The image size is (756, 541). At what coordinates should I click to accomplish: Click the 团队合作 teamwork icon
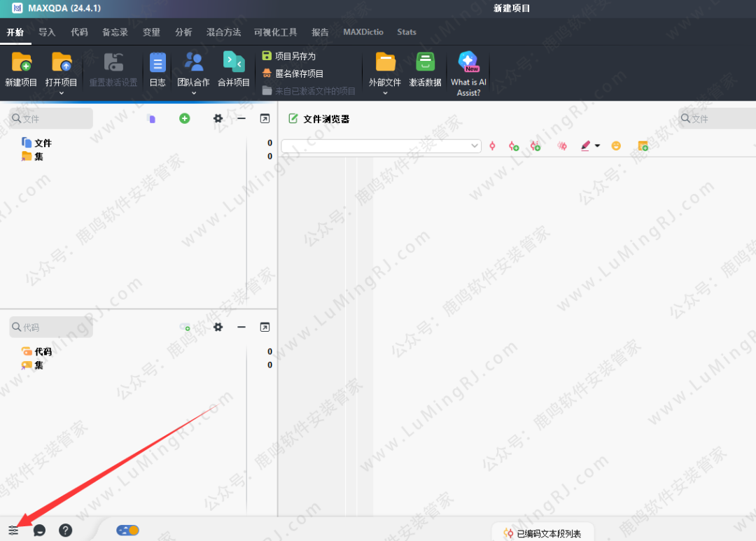click(193, 63)
